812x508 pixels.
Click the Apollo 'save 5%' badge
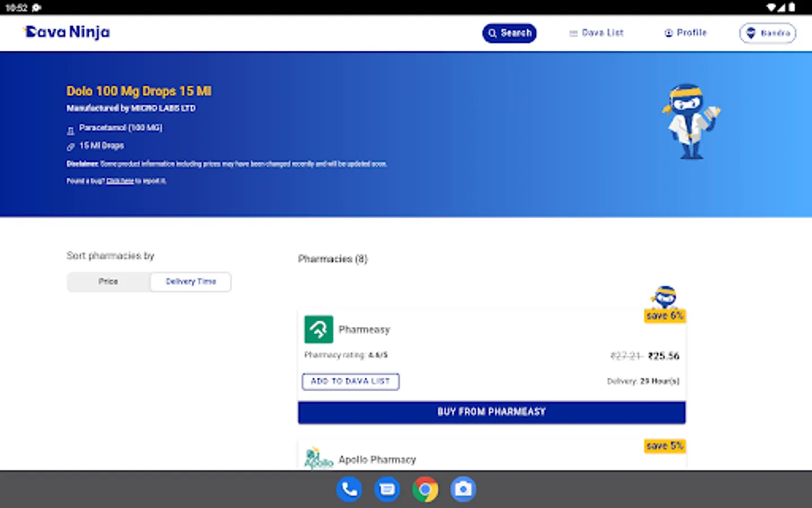coord(665,446)
